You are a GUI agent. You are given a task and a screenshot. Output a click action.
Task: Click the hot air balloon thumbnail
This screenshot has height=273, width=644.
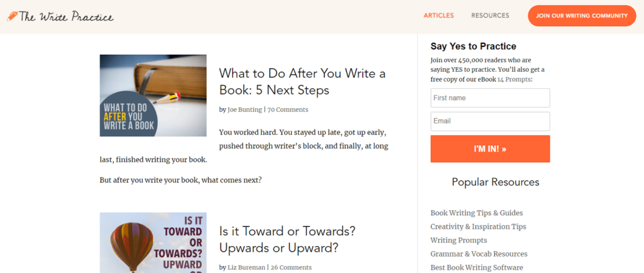(153, 243)
